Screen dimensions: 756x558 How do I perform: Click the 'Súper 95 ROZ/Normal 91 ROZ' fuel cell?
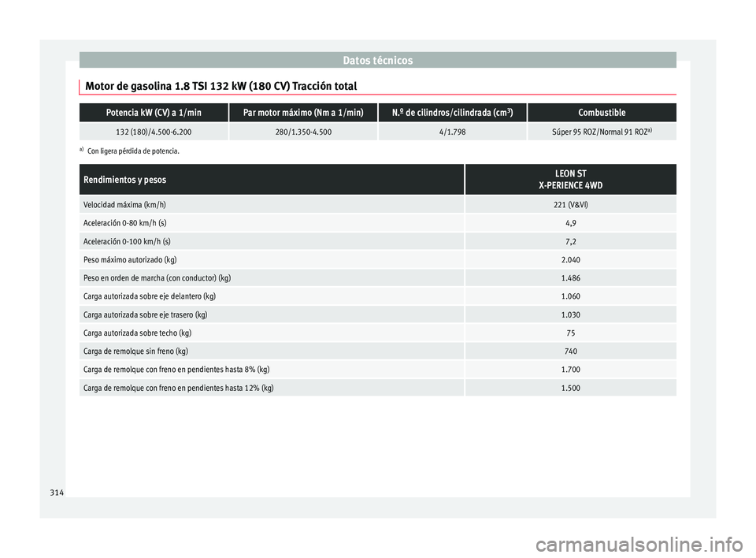coord(602,132)
